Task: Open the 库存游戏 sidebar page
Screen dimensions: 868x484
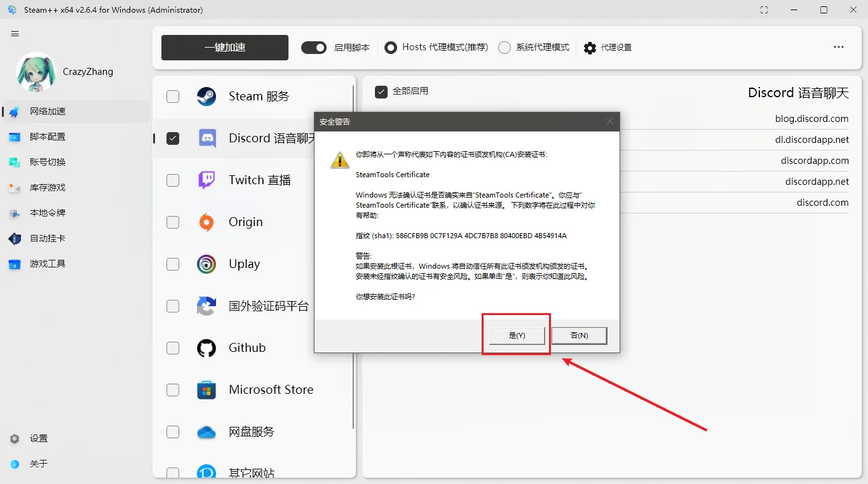Action: coord(75,187)
